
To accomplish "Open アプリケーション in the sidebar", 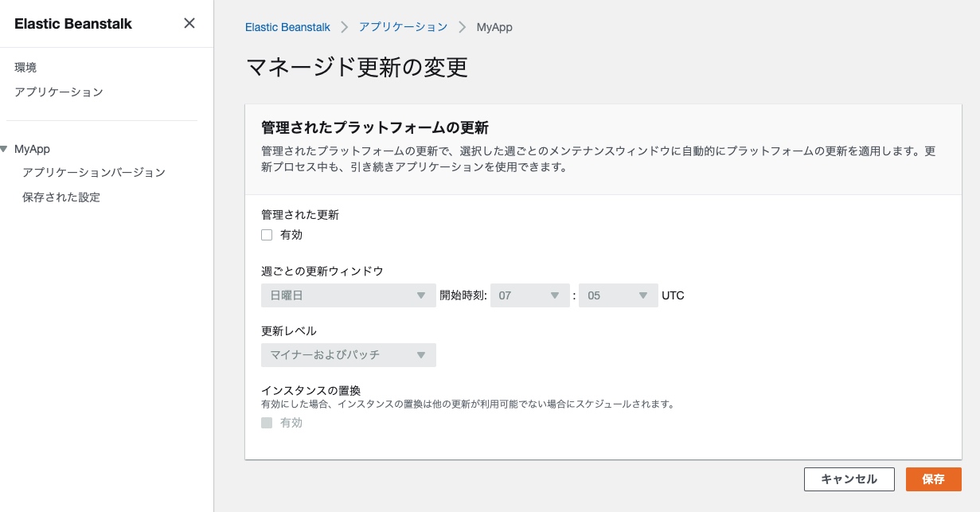I will (x=59, y=92).
